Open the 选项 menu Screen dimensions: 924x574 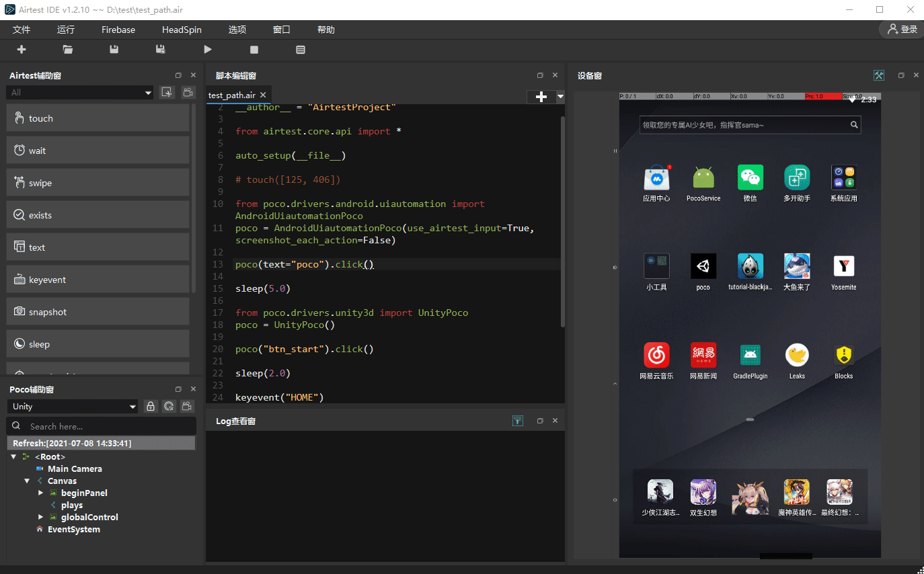(237, 30)
